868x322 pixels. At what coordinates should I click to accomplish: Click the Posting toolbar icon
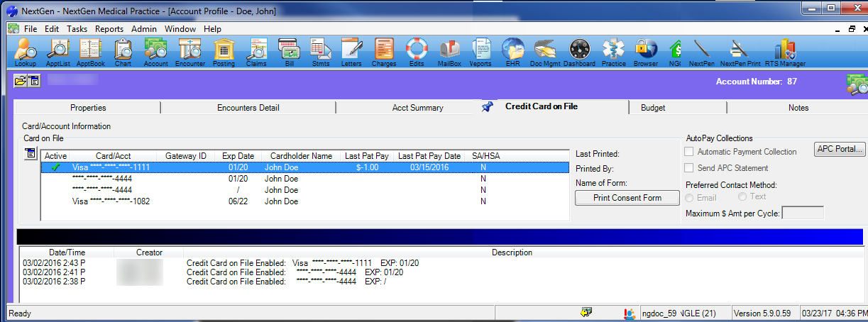[224, 51]
